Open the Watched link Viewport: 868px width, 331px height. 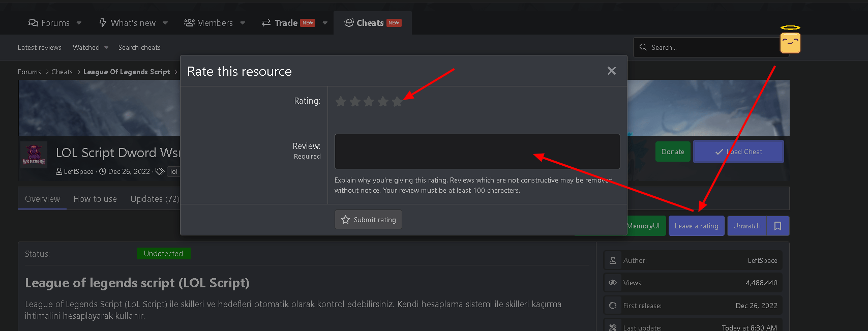pyautogui.click(x=86, y=47)
